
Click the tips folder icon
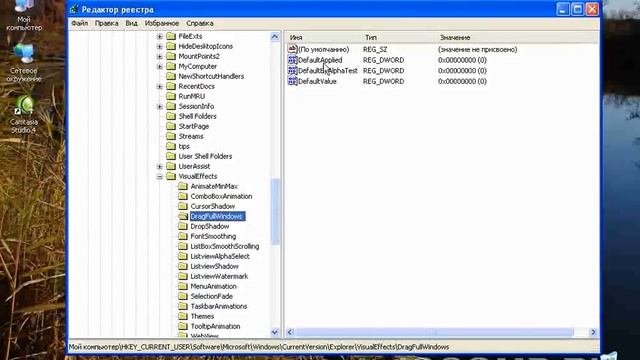[x=171, y=146]
